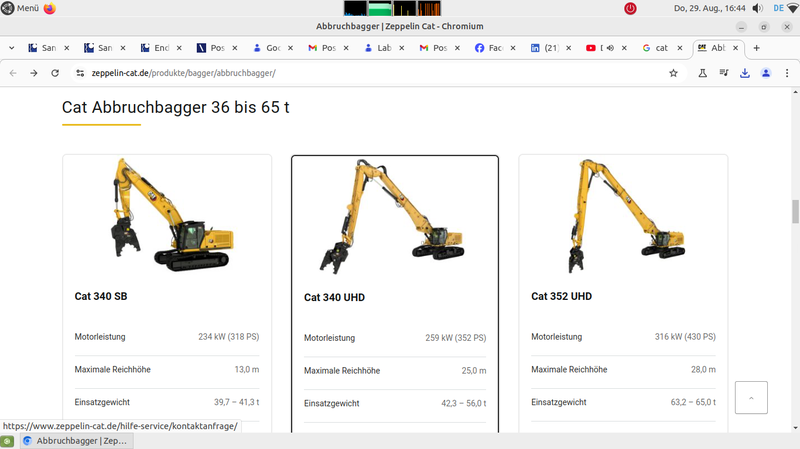Open the Chromium Labs flask icon
800x449 pixels.
(703, 73)
